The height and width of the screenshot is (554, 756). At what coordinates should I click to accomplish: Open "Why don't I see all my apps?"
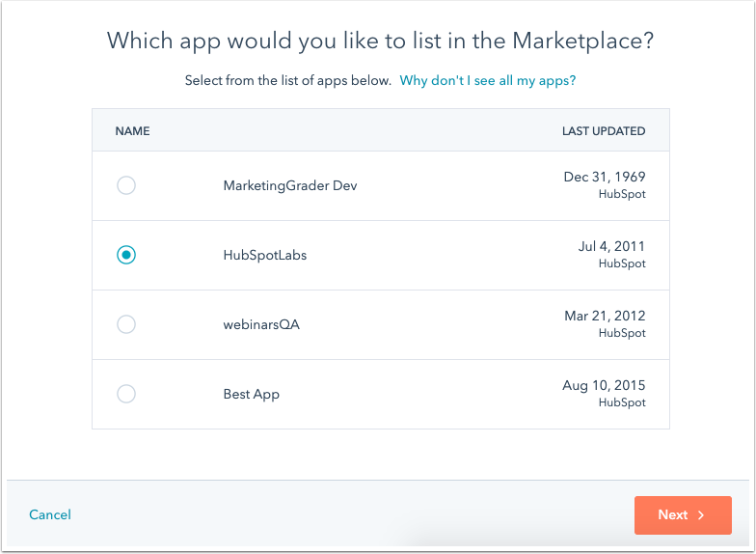click(x=488, y=80)
